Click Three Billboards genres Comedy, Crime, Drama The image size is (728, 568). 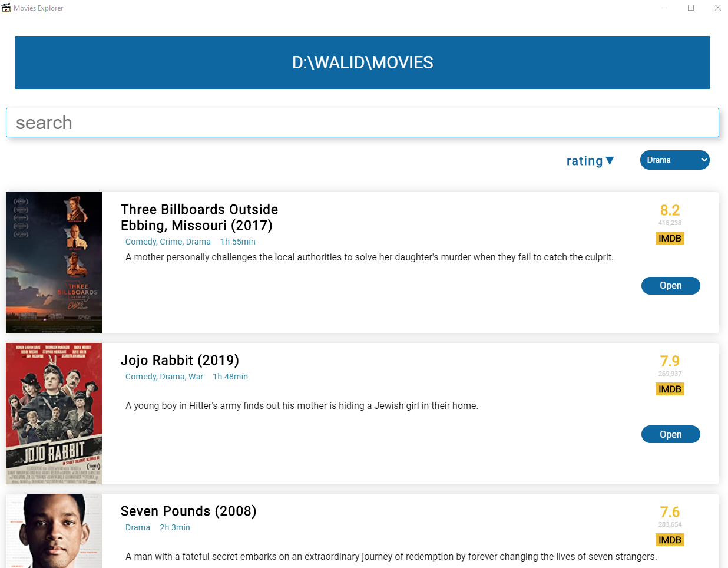pyautogui.click(x=168, y=242)
